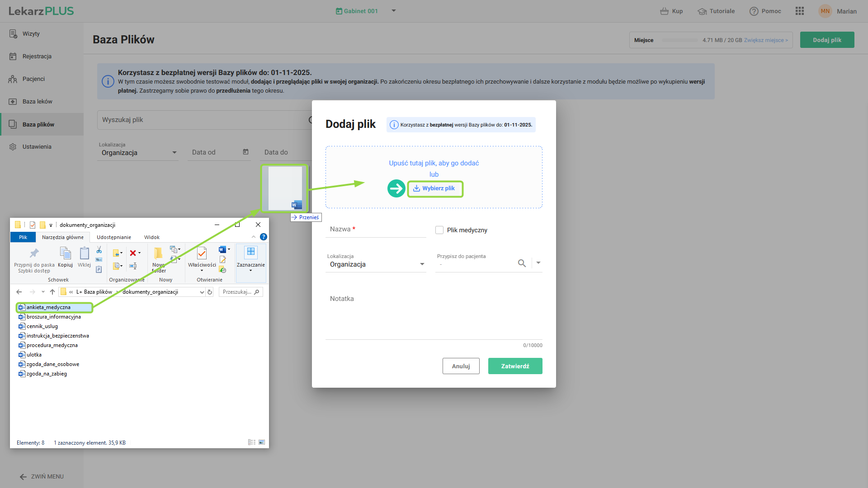Select the cennik_uslug file in Explorer
Screen dimensions: 868x488
[42, 326]
